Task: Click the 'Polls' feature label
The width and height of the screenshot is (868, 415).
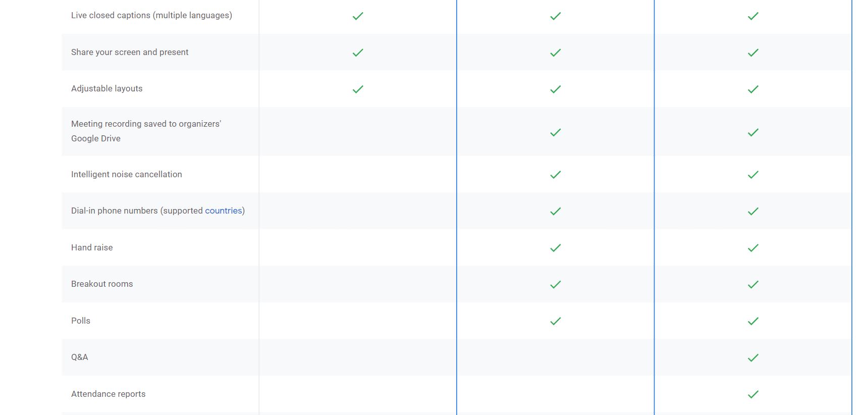Action: pyautogui.click(x=81, y=321)
